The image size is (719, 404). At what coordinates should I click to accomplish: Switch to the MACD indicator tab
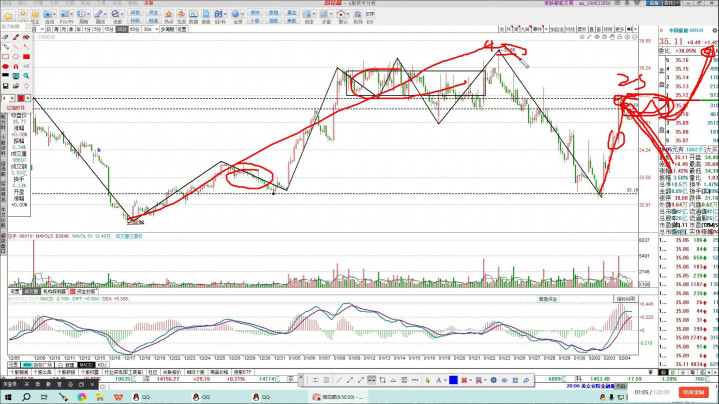click(x=86, y=365)
